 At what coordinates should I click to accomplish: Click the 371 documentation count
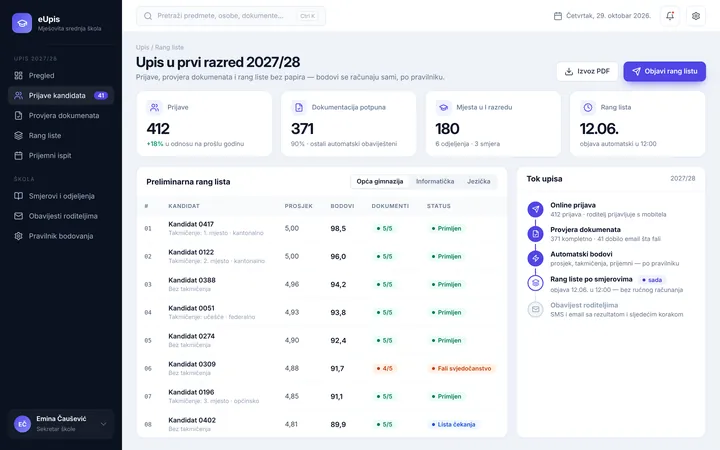pos(302,129)
